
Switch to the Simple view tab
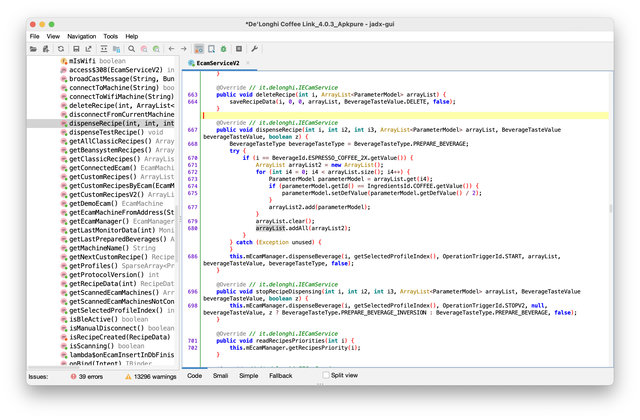pos(249,376)
